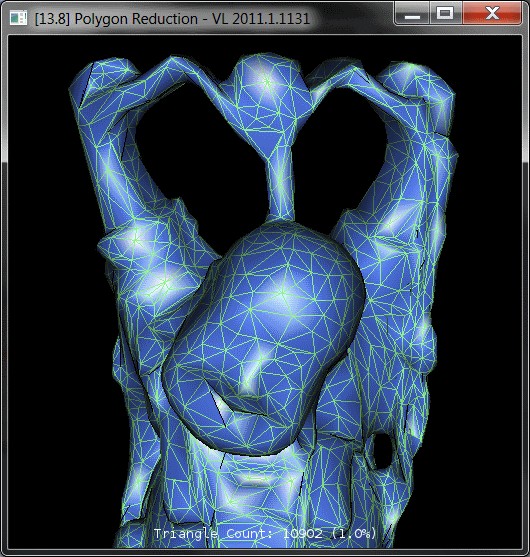The width and height of the screenshot is (530, 557).
Task: Click the application icon in the title bar
Action: click(18, 18)
